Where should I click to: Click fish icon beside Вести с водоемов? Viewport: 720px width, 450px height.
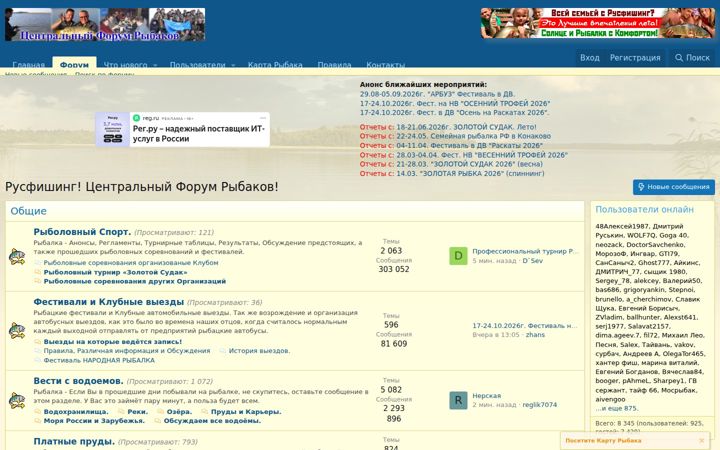[17, 400]
